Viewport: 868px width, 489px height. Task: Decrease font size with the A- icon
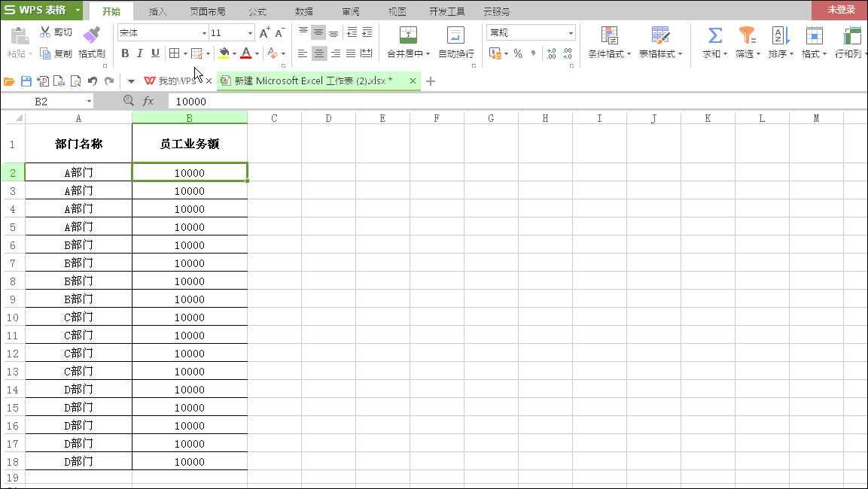(x=280, y=32)
